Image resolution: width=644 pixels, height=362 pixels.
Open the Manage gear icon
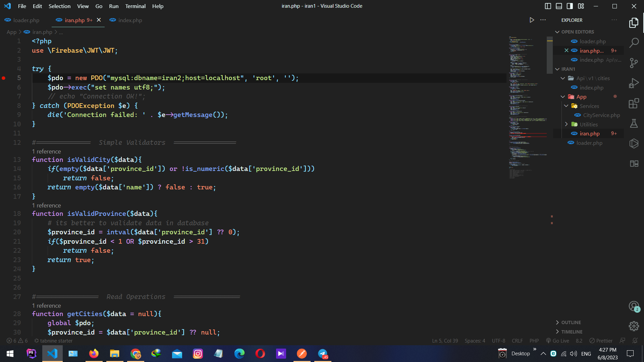tap(634, 326)
